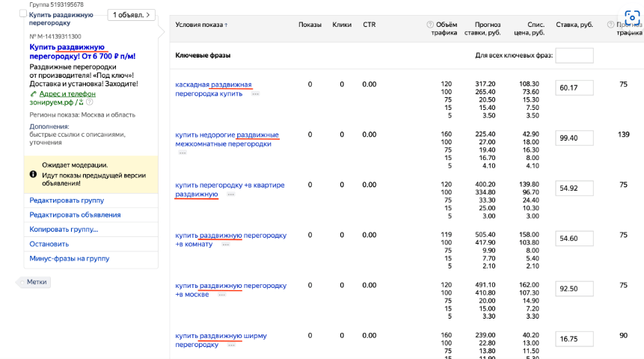Image resolution: width=644 pixels, height=359 pixels.
Task: Open ellipsis menu for '+в москве' phrase
Action: (222, 295)
